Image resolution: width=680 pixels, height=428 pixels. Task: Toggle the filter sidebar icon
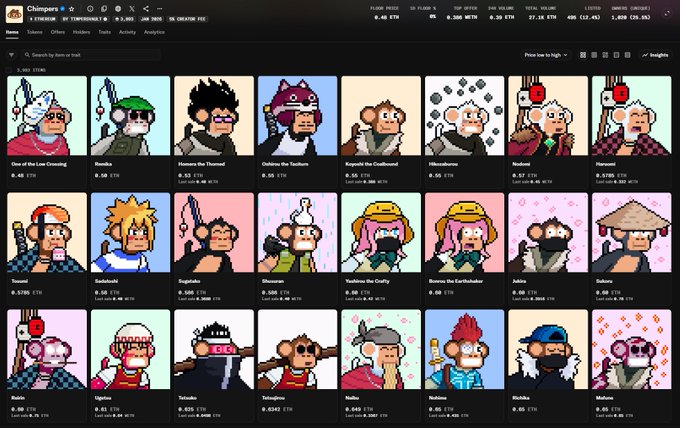(12, 55)
